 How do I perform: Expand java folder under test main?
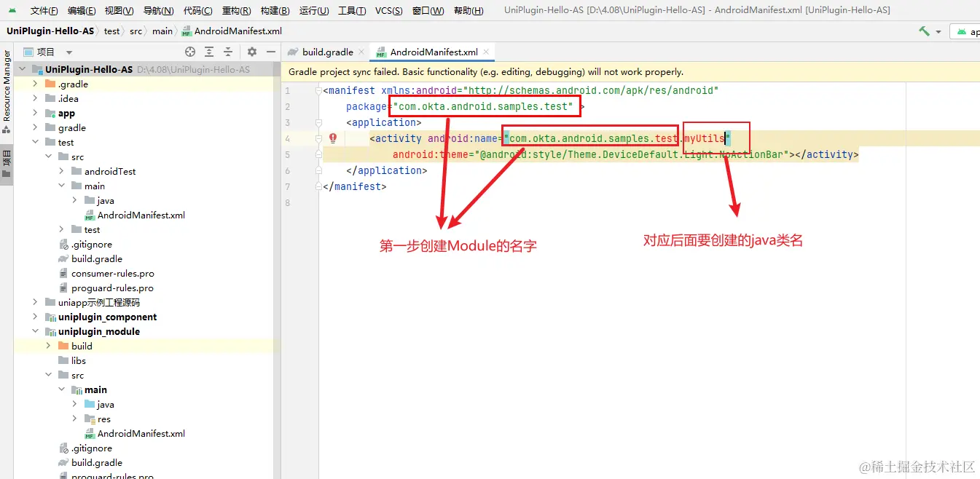coord(75,200)
